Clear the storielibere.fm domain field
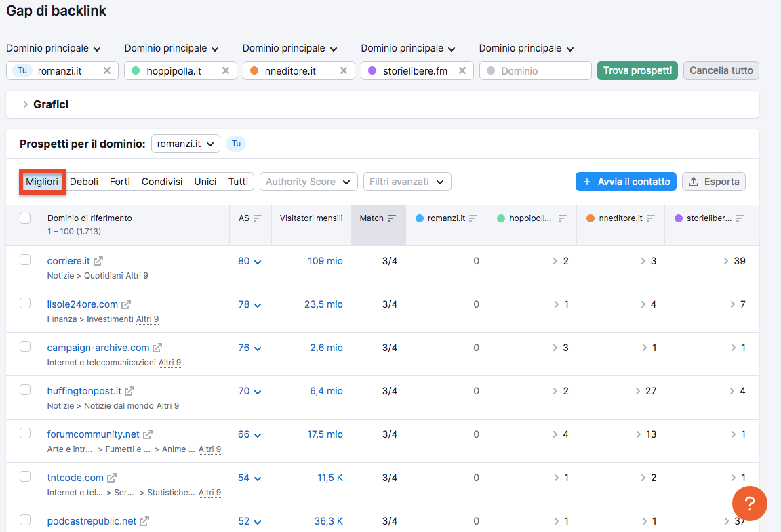781x532 pixels. tap(462, 70)
